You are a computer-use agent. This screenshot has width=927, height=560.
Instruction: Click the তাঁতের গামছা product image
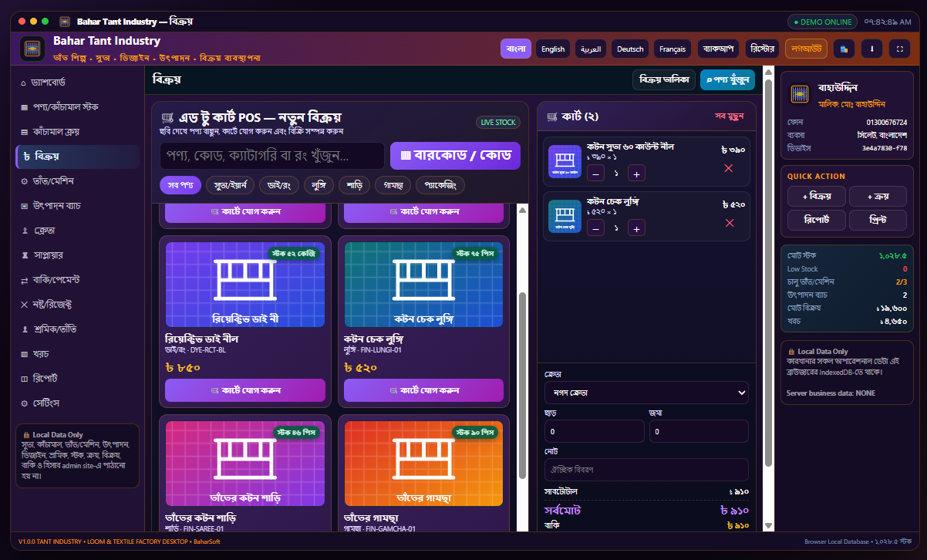point(423,463)
